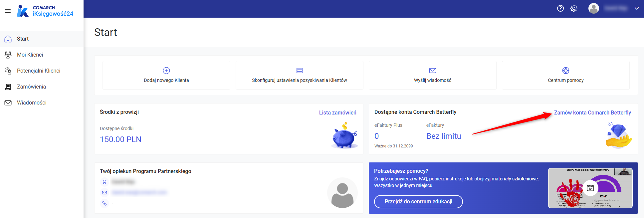Image resolution: width=644 pixels, height=218 pixels.
Task: Click Zamów konta Comarch Betterfly link
Action: (592, 113)
